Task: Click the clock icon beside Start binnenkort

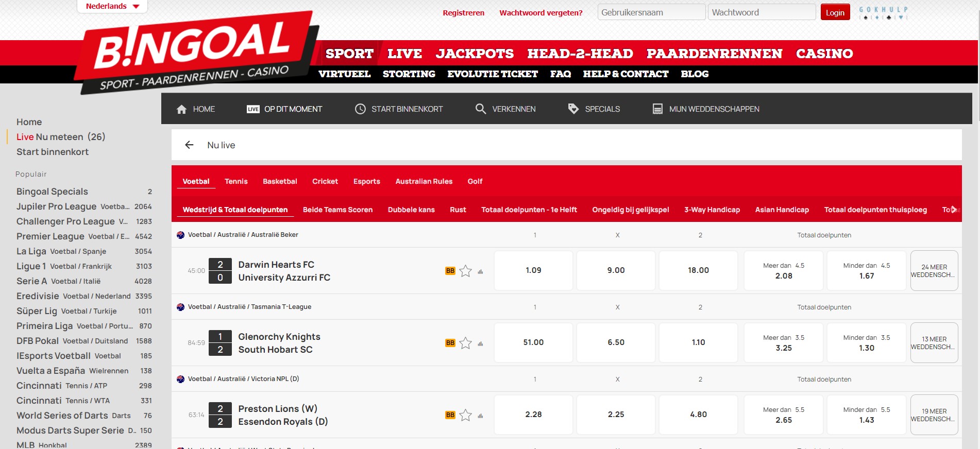Action: pyautogui.click(x=360, y=109)
